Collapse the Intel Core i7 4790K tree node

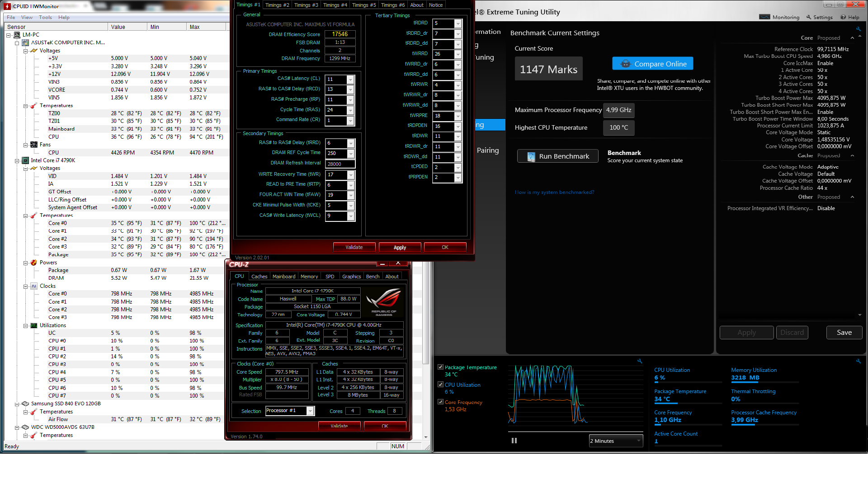[x=17, y=160]
